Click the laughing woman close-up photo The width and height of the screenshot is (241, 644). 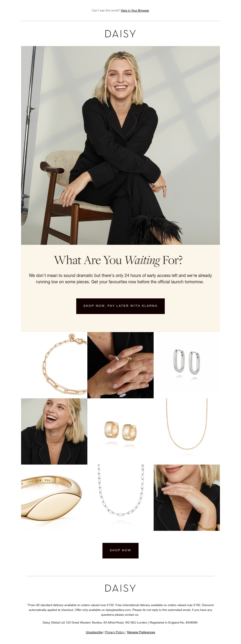coord(54,431)
